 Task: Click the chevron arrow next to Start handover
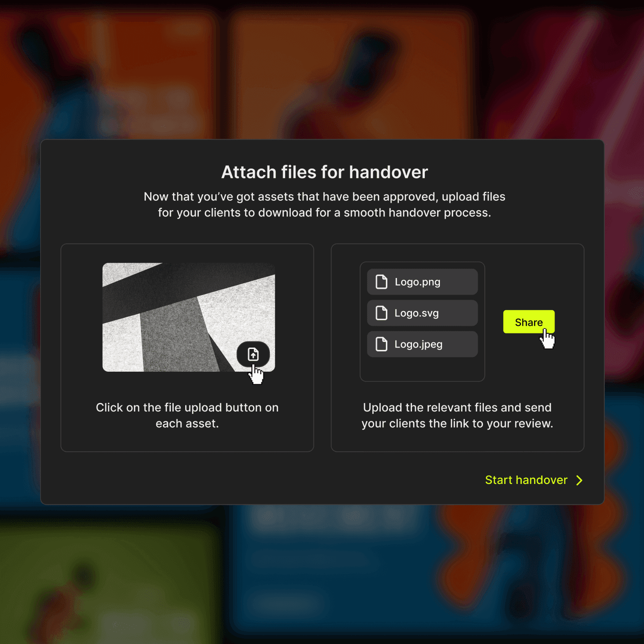click(579, 480)
